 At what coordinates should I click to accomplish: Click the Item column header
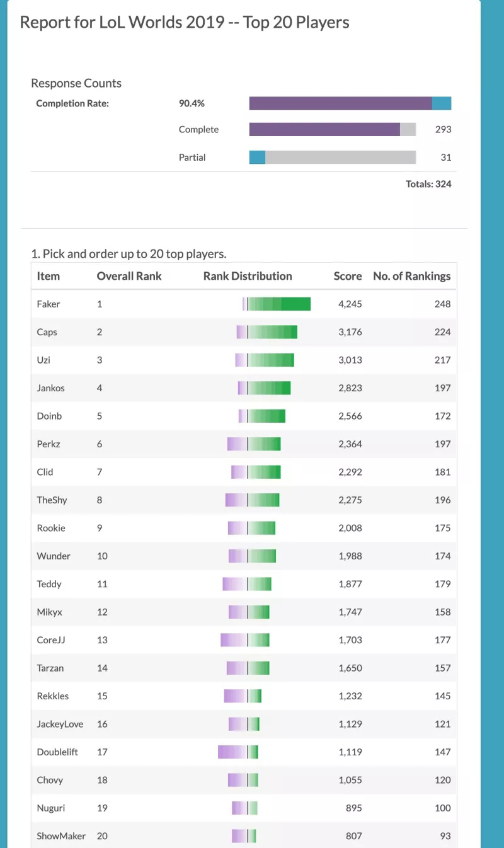pyautogui.click(x=49, y=276)
